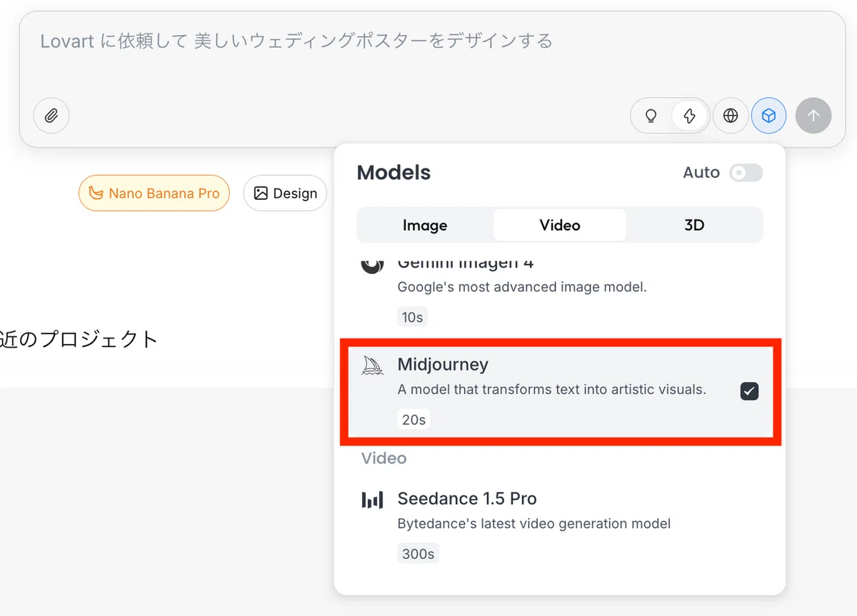Click the 300s duration tag
This screenshot has height=616, width=857.
[418, 554]
